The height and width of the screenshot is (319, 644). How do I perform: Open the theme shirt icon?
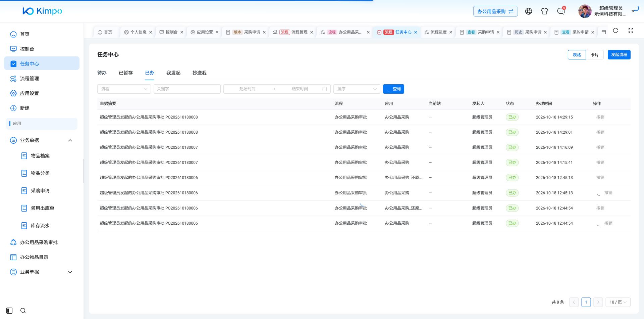coord(545,11)
